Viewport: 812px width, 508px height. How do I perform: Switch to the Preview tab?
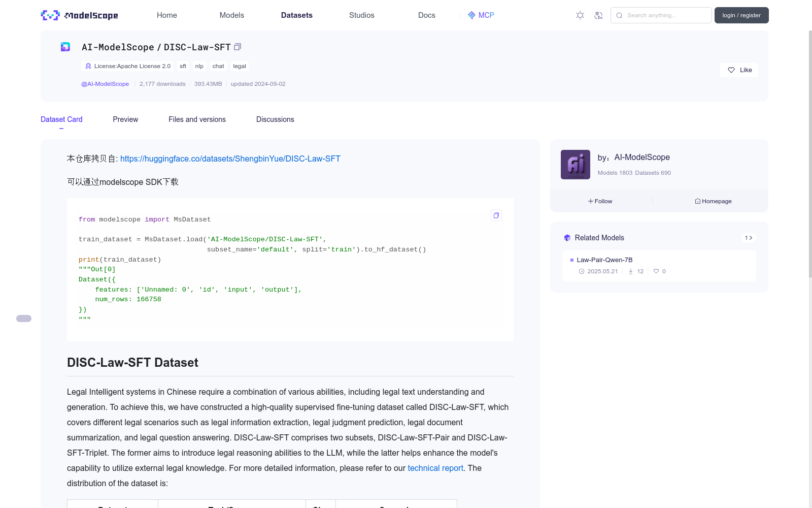pos(125,119)
